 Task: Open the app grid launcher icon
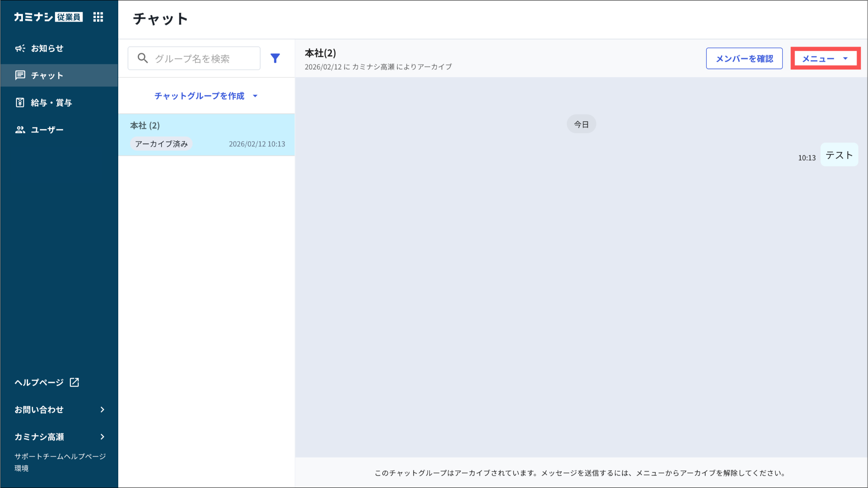click(98, 17)
